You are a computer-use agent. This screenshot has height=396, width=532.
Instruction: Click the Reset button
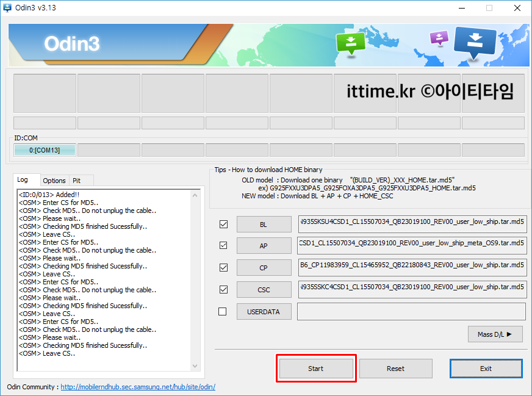pos(395,369)
